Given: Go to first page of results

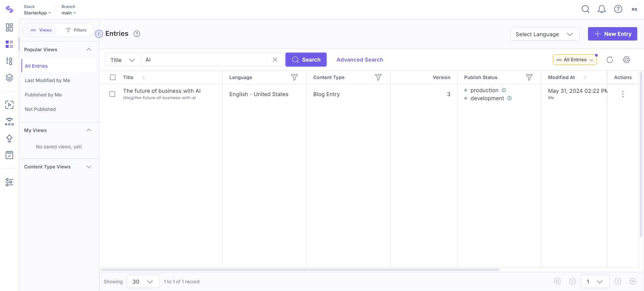Looking at the screenshot, I should [x=557, y=282].
